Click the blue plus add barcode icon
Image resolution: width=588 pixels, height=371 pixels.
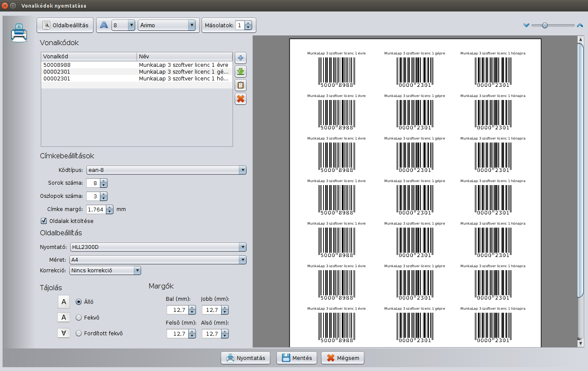tap(241, 58)
